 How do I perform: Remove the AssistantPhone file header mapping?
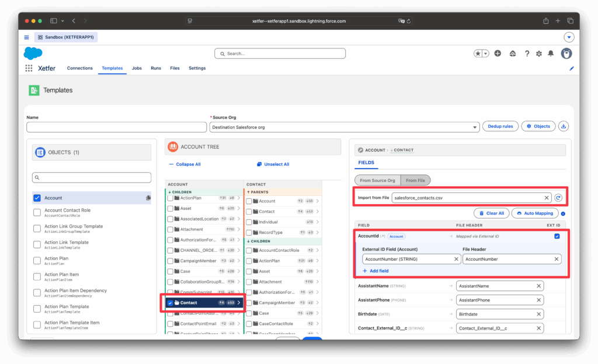point(538,300)
